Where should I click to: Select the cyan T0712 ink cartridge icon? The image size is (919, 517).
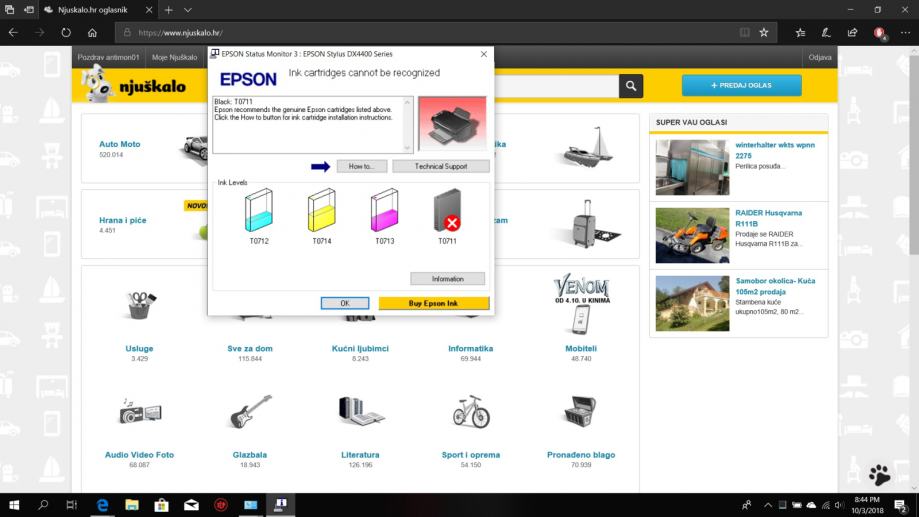258,210
